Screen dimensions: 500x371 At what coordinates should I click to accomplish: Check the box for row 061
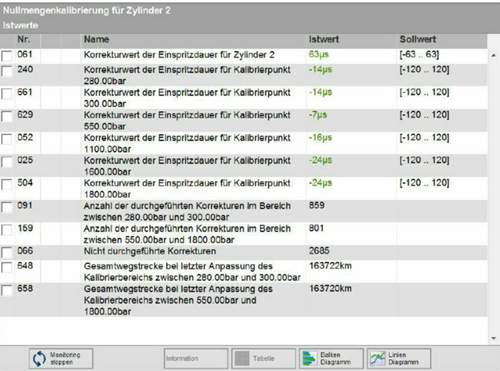(7, 56)
